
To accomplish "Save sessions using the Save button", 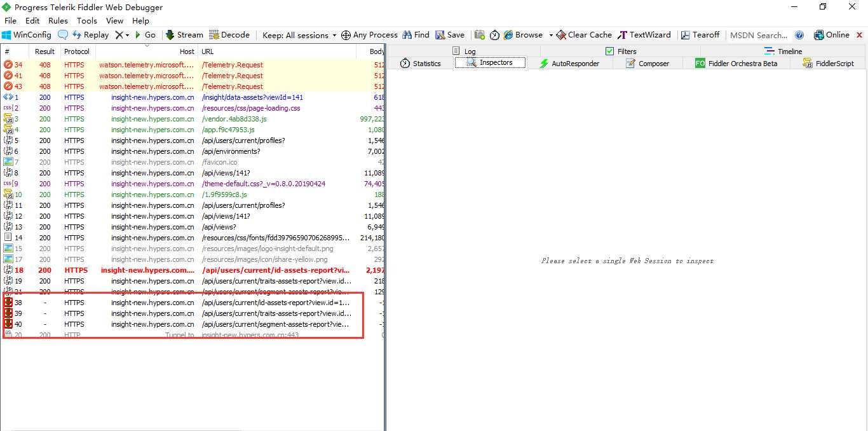I will tap(449, 35).
